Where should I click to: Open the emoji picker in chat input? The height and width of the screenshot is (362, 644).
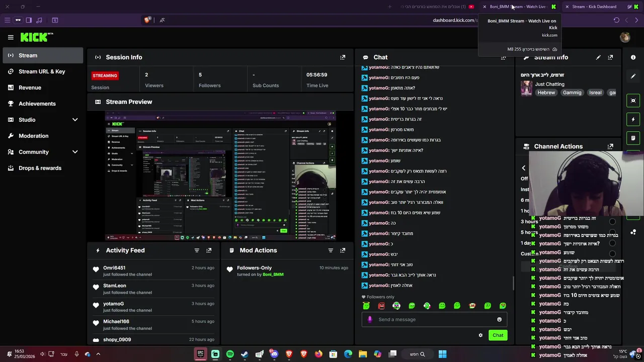pos(499,319)
